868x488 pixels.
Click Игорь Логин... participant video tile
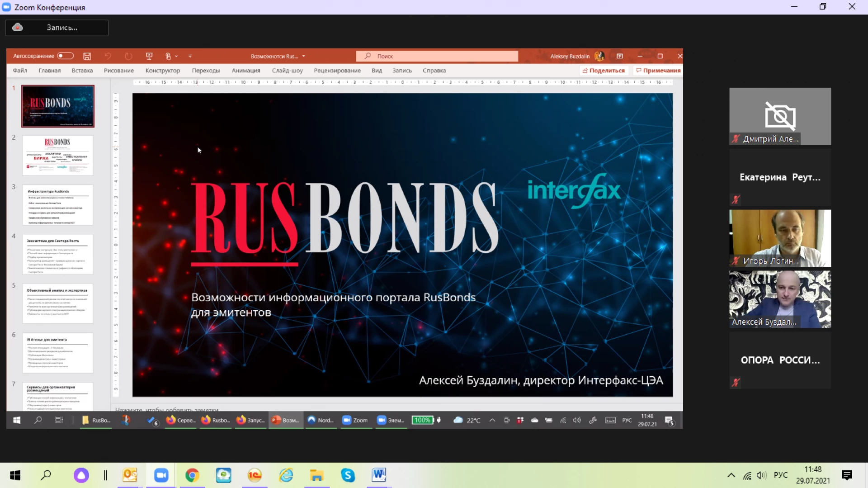pyautogui.click(x=780, y=238)
